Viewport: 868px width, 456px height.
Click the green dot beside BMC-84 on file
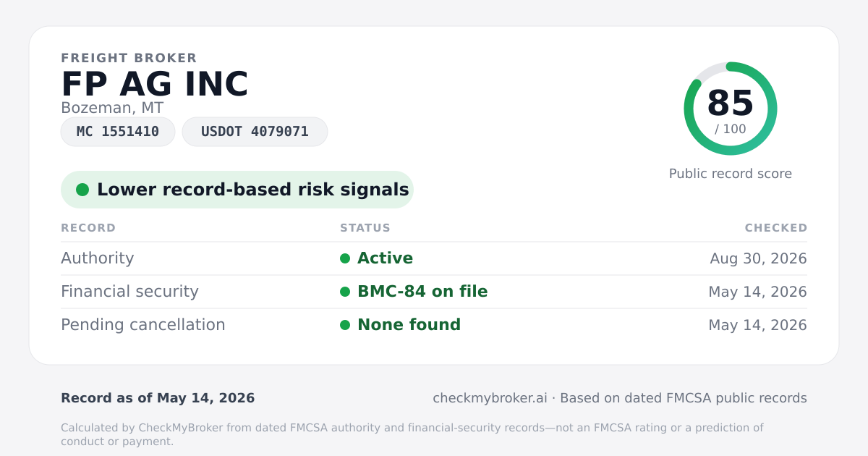pos(345,292)
